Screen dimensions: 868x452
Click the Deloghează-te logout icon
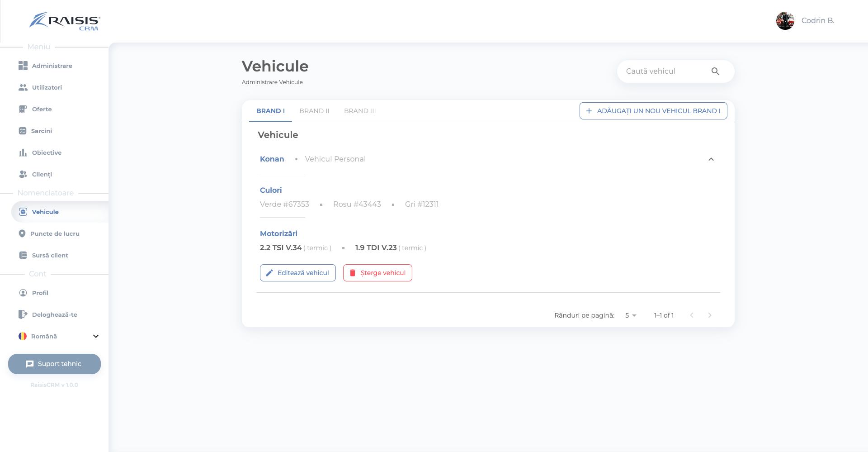click(x=23, y=314)
